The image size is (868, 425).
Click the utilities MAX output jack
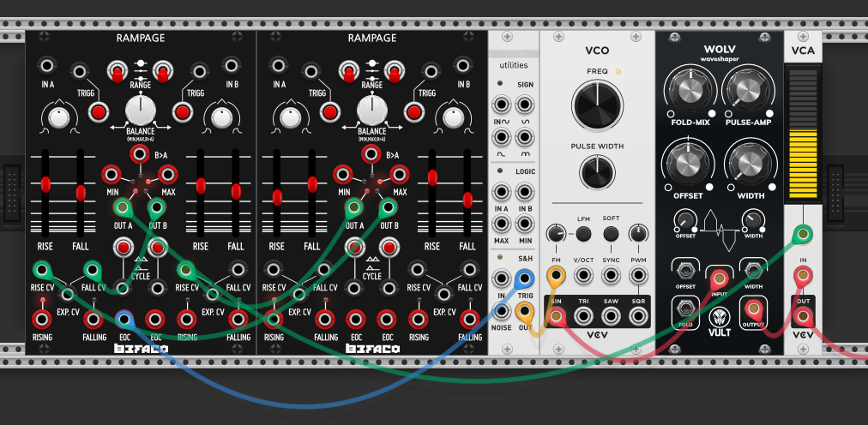tap(502, 224)
